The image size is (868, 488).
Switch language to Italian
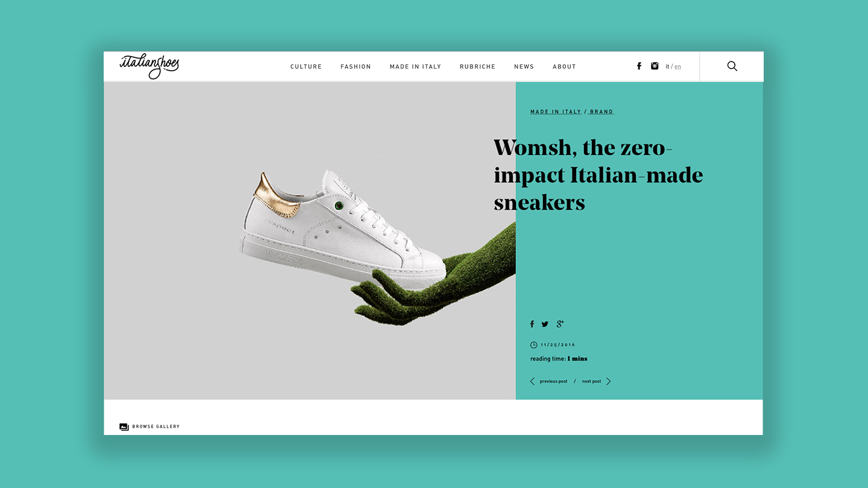point(667,67)
